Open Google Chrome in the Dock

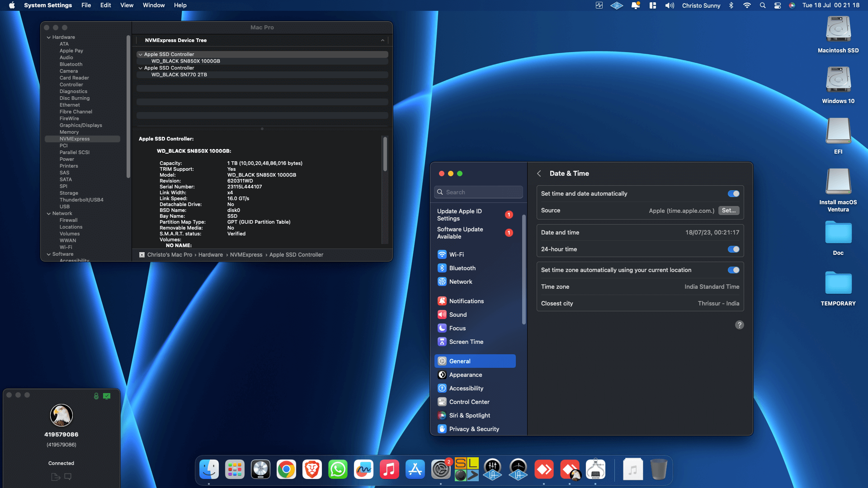click(286, 470)
